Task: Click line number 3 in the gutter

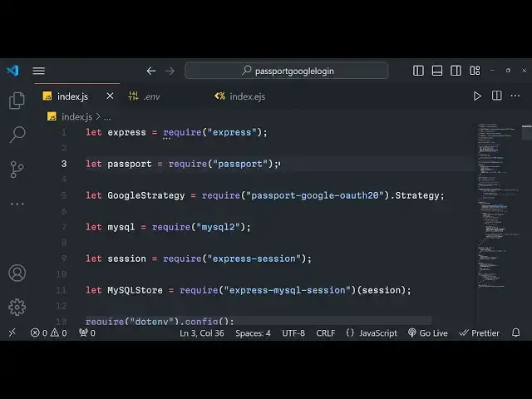Action: click(64, 164)
